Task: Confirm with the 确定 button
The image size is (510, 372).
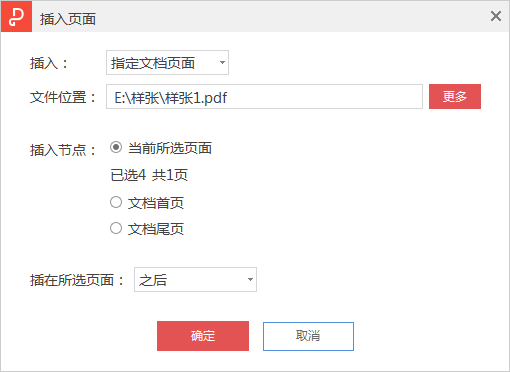Action: pos(203,336)
